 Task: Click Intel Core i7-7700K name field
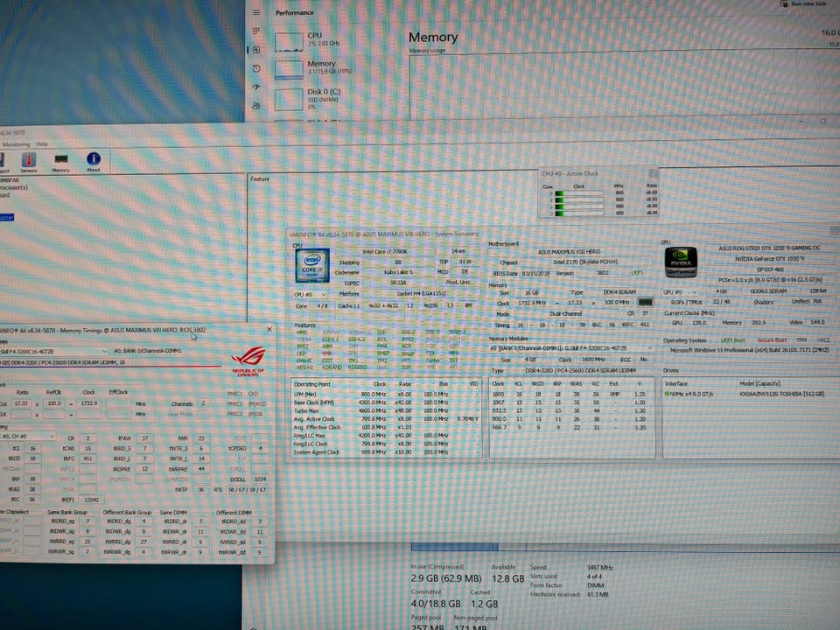(385, 251)
